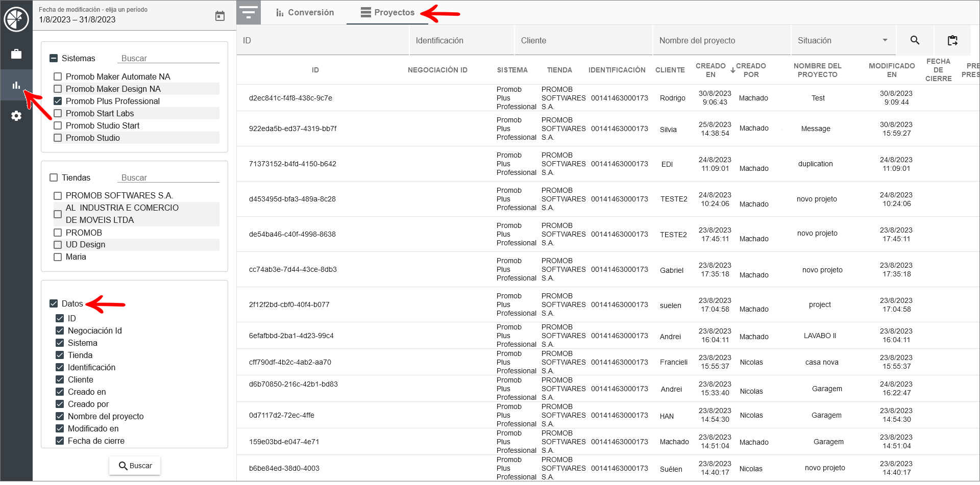Click the Tiendas Buscar search field
The height and width of the screenshot is (485, 980).
(168, 177)
